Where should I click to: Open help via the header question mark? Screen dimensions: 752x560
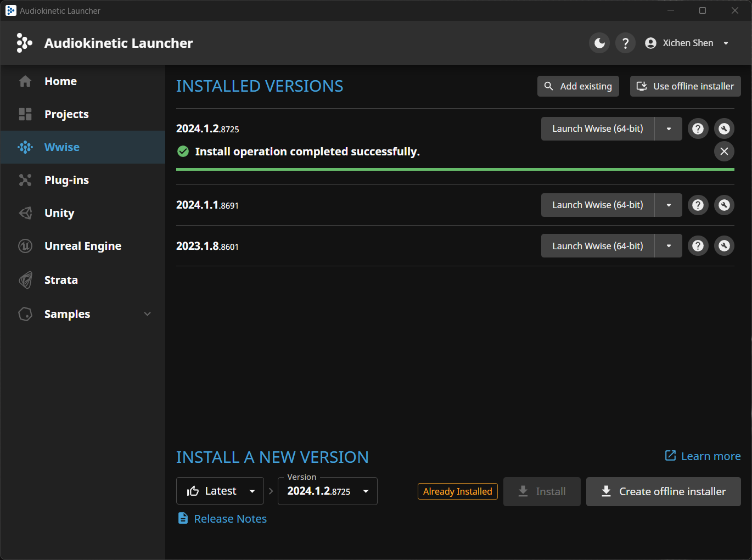tap(625, 43)
